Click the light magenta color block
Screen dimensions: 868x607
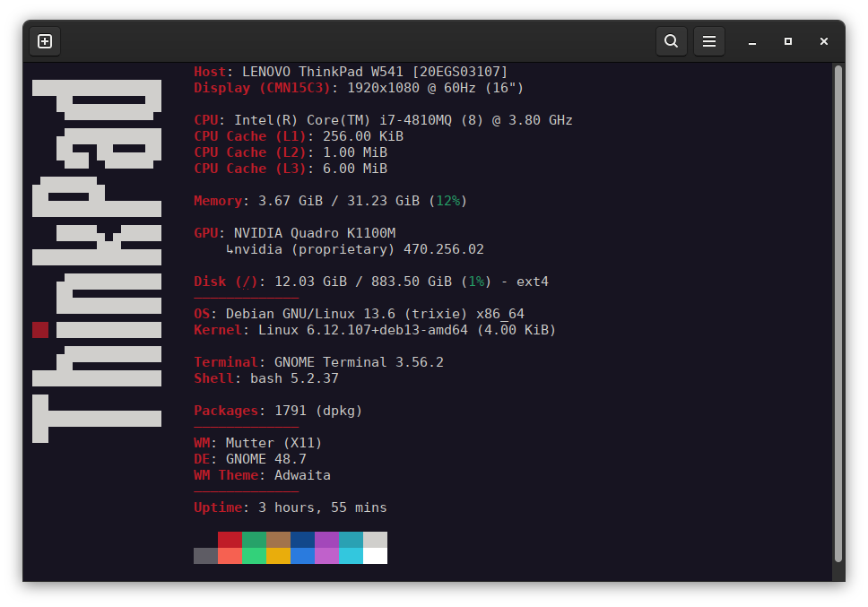pos(326,556)
